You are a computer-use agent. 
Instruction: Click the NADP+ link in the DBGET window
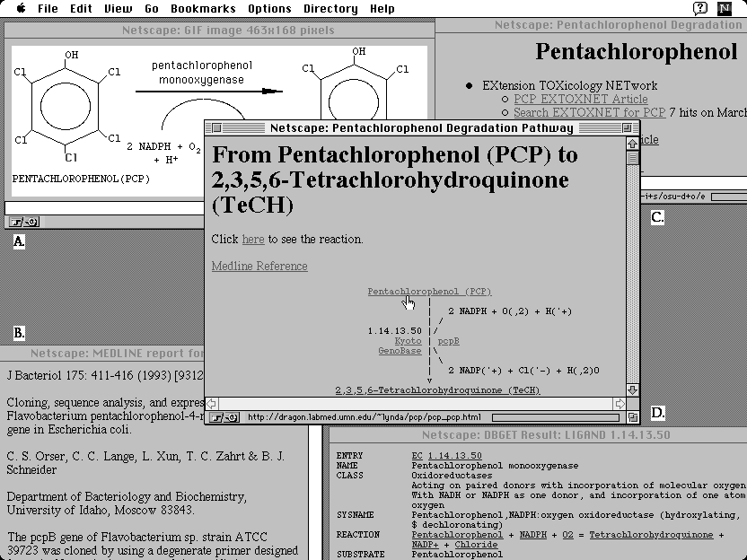[425, 545]
